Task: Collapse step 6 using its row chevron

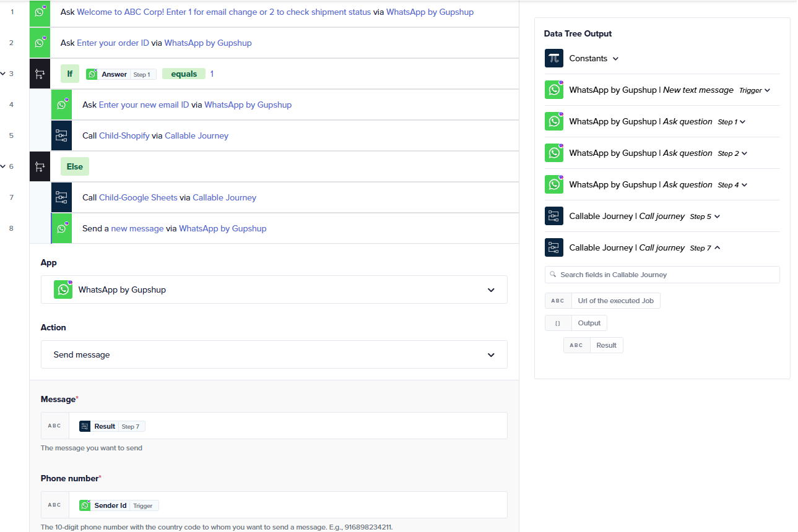Action: (2, 166)
